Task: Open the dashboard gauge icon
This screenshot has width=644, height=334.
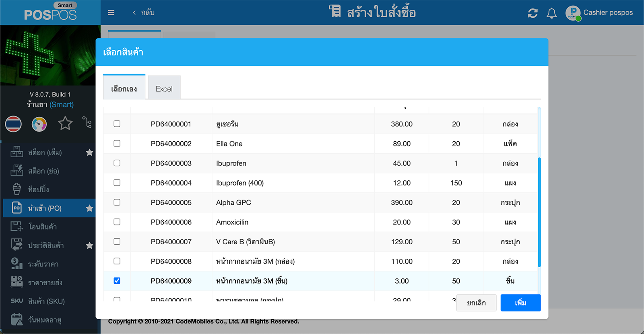Action: (x=39, y=124)
